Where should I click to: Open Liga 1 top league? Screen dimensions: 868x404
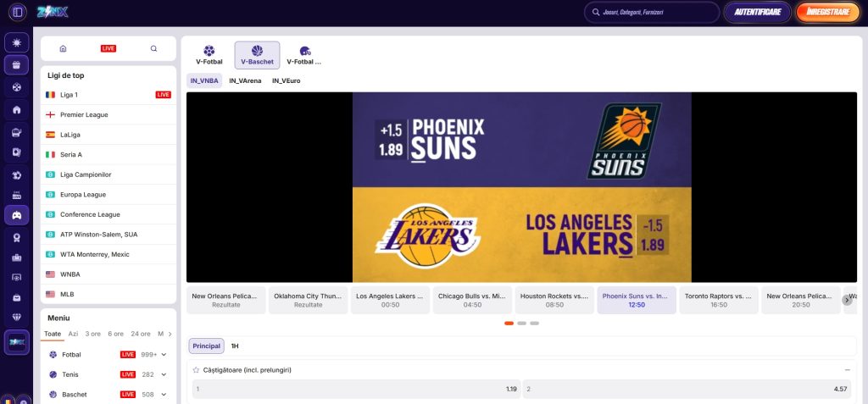point(108,95)
